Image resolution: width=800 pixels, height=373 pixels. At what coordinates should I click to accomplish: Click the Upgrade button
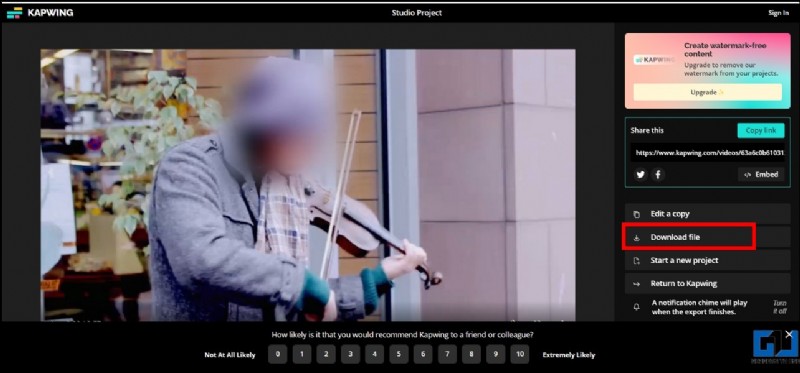point(707,92)
